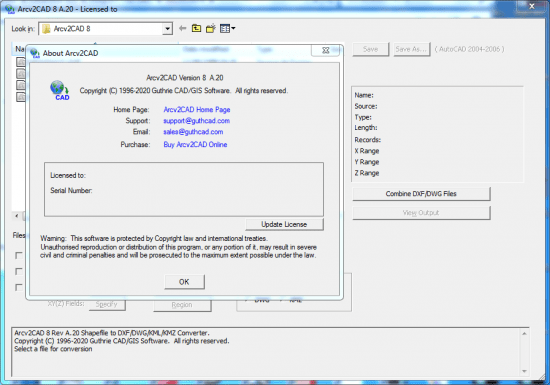Close the About Arcv2CAD dialog
This screenshot has width=550, height=385.
326,50
